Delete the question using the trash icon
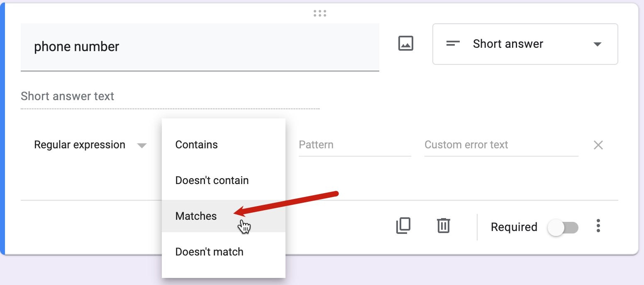This screenshot has width=644, height=285. point(443,226)
